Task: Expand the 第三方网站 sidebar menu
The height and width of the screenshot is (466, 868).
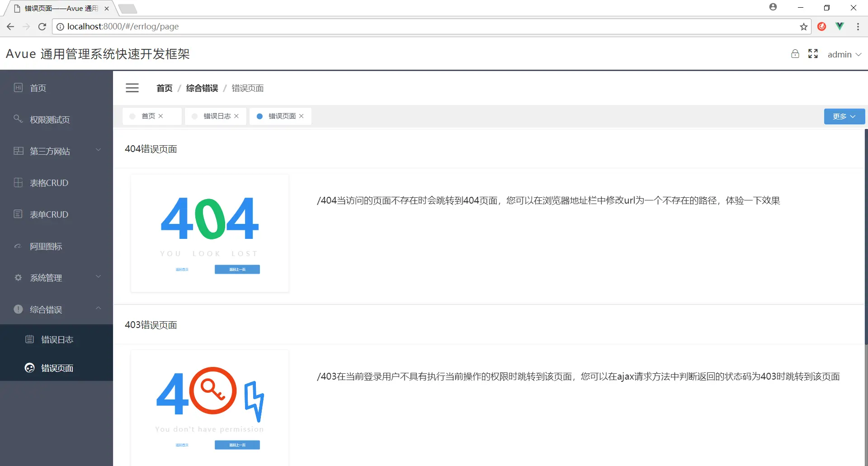Action: (57, 151)
